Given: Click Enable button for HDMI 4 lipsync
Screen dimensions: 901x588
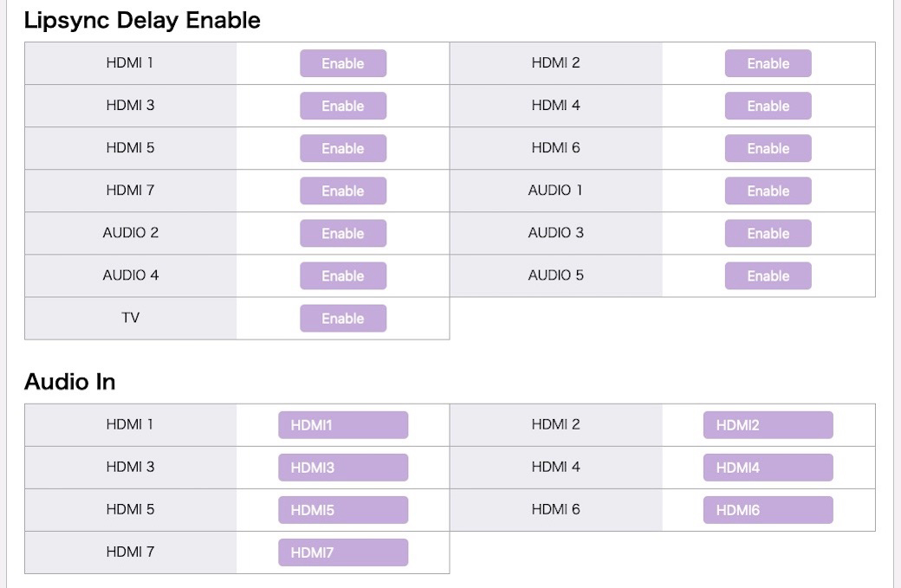Looking at the screenshot, I should [768, 106].
